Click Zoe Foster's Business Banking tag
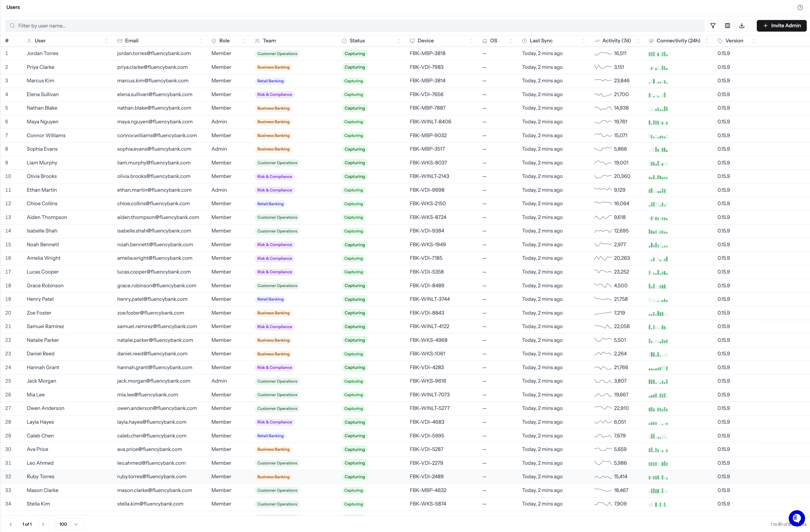The image size is (810, 532). pyautogui.click(x=273, y=313)
